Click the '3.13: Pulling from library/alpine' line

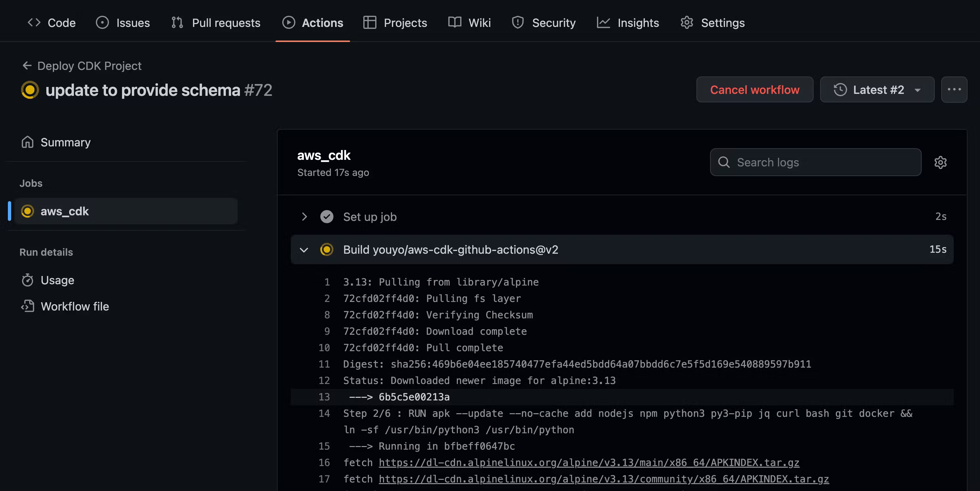coord(441,282)
